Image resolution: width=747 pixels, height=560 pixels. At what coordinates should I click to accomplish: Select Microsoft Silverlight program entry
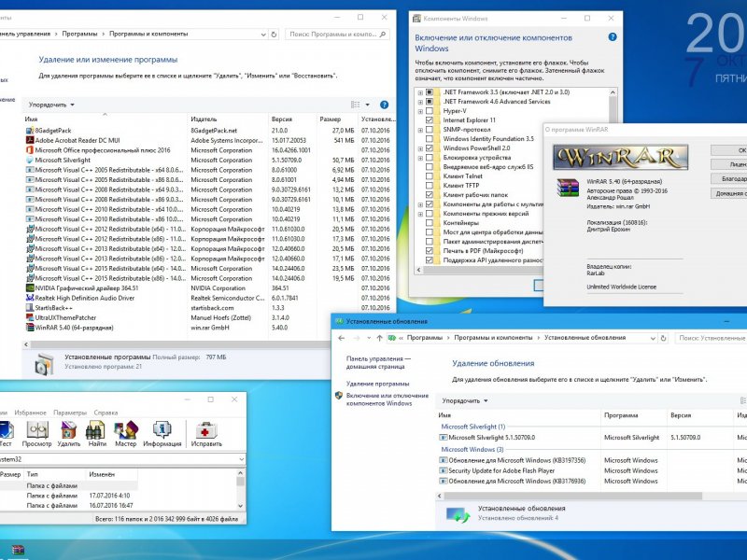tap(207, 160)
